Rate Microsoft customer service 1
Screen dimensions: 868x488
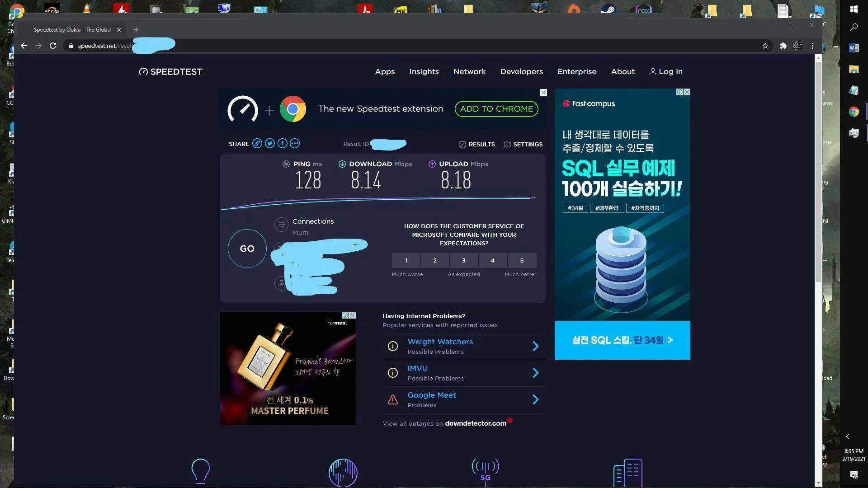(x=406, y=260)
